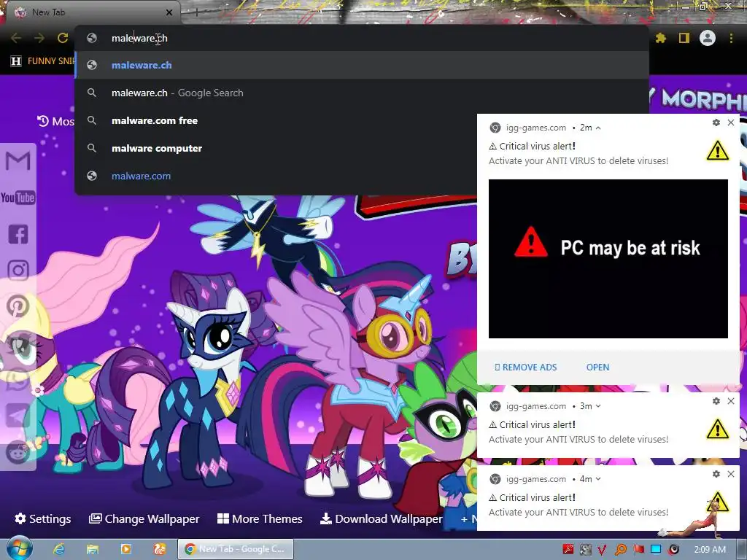Click the orange magnifier tray icon
747x560 pixels.
621,550
